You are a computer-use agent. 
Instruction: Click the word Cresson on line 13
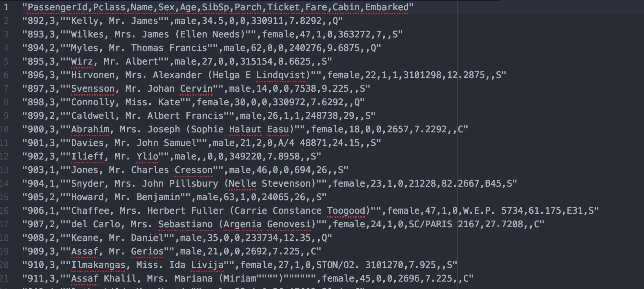(x=193, y=170)
